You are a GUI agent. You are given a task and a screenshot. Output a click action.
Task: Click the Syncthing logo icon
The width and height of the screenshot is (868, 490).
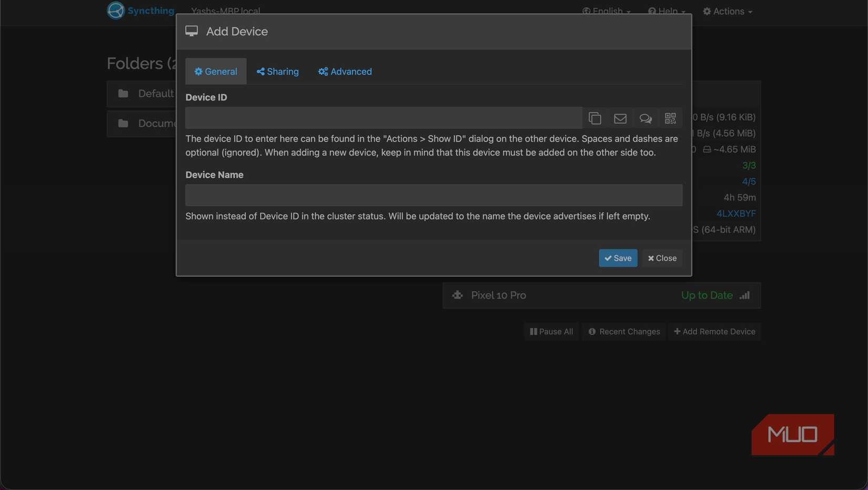(x=116, y=11)
